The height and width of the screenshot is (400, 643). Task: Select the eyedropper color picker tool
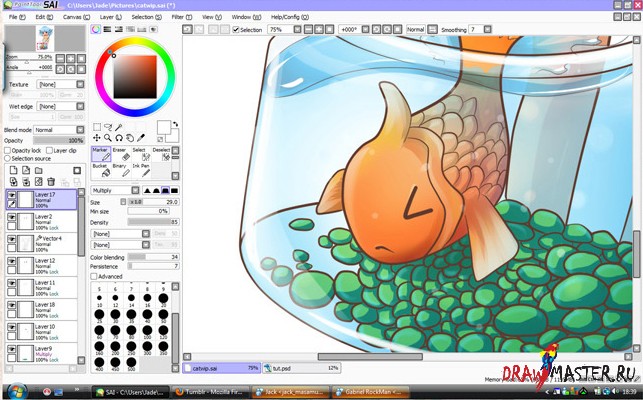pos(141,138)
